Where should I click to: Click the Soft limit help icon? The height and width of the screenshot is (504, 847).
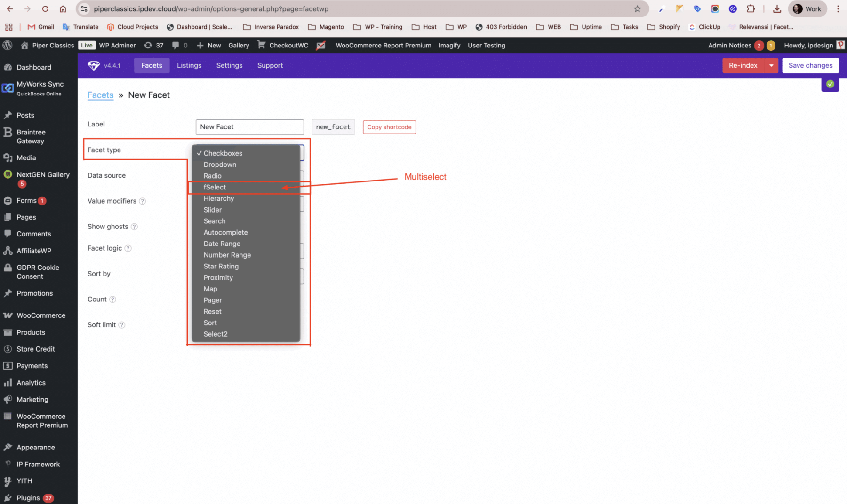point(122,325)
